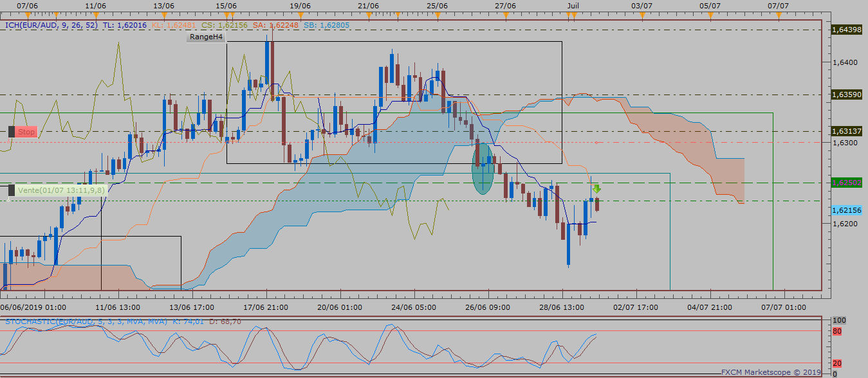Click the orange marker under the 13/06 date
This screenshot has height=378, width=868.
coord(164,14)
